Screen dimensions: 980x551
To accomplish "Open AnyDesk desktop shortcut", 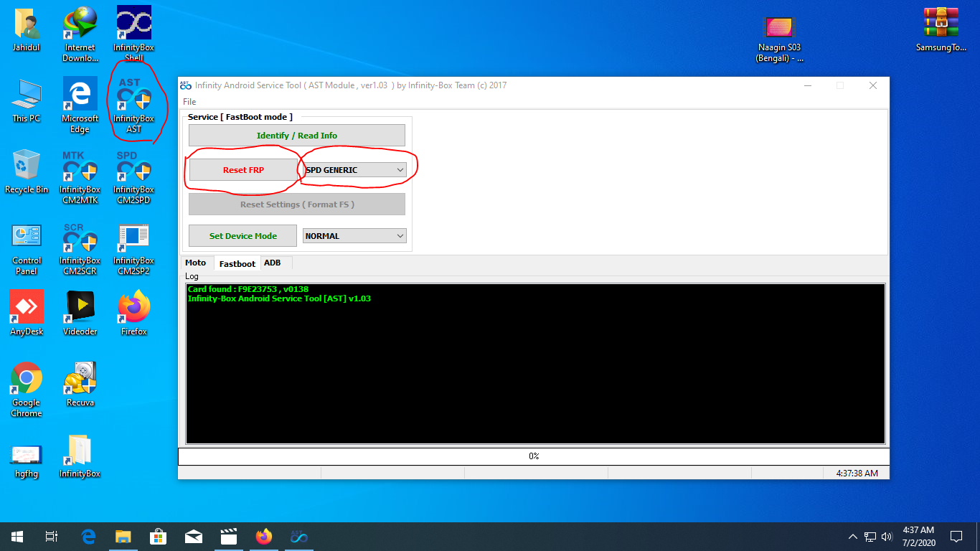I will (x=27, y=314).
